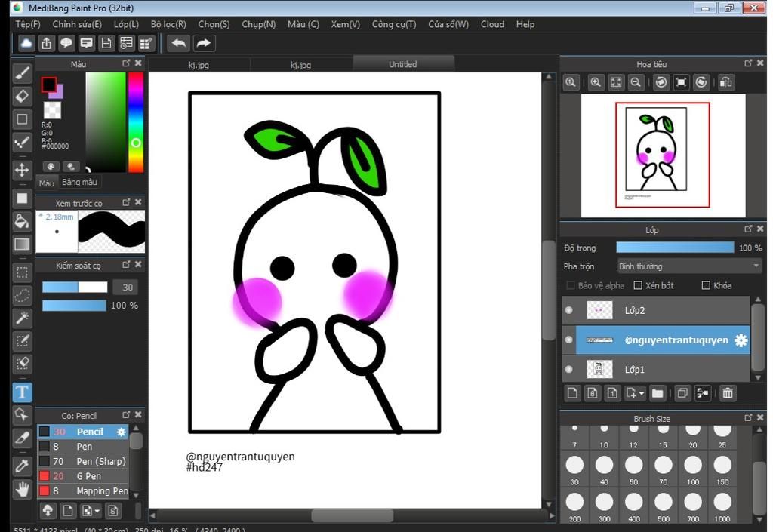Click the rainbow hue bar in color panel
This screenshot has width=773, height=532.
pos(136,122)
